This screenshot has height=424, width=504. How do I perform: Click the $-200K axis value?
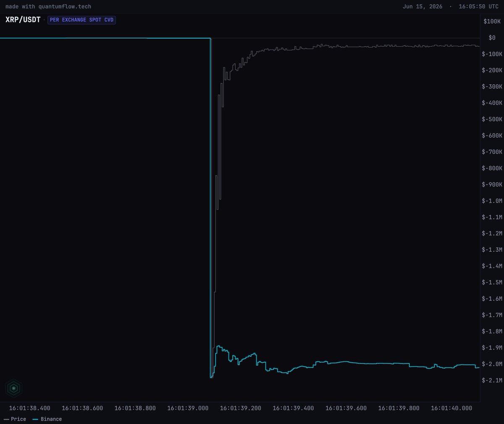tap(492, 71)
